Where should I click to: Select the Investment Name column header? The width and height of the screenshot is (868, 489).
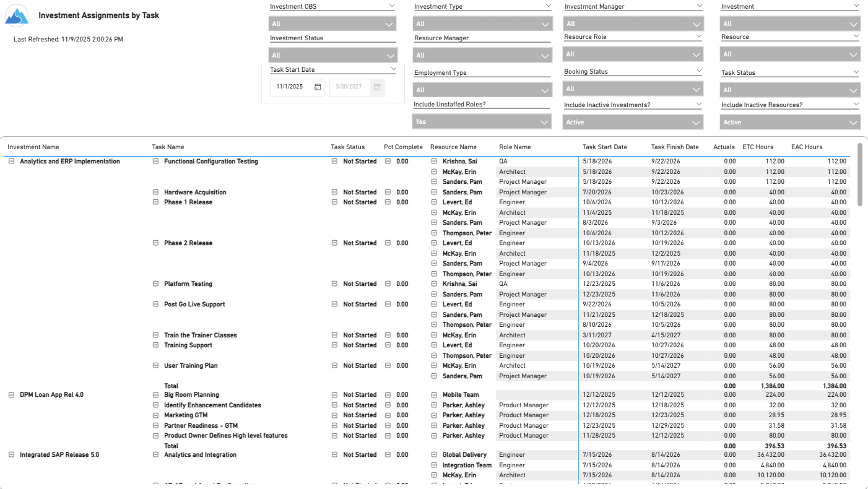point(33,147)
